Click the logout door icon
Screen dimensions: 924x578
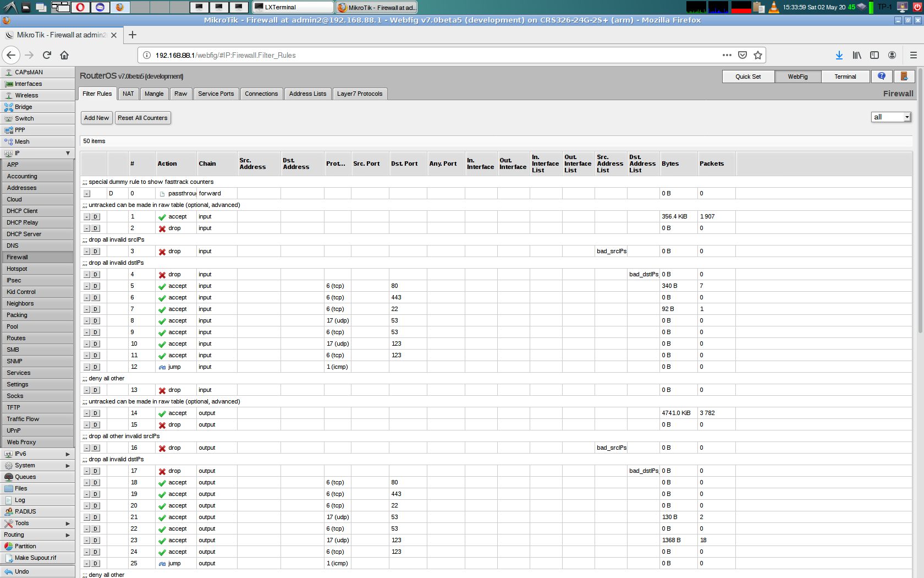[904, 77]
